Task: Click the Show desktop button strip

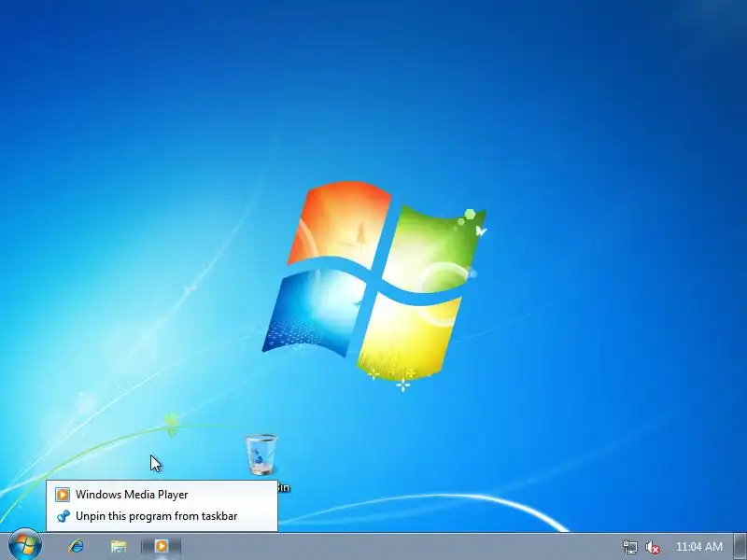Action: (740, 547)
